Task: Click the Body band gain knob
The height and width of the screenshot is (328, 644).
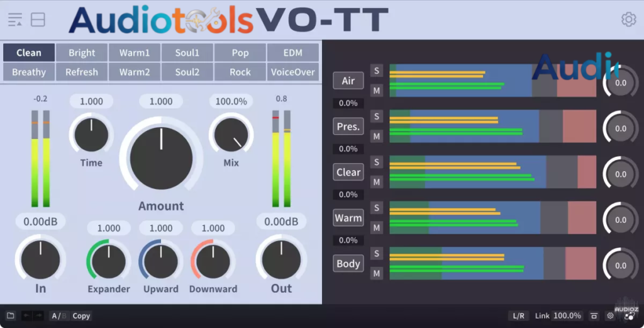Action: 621,265
